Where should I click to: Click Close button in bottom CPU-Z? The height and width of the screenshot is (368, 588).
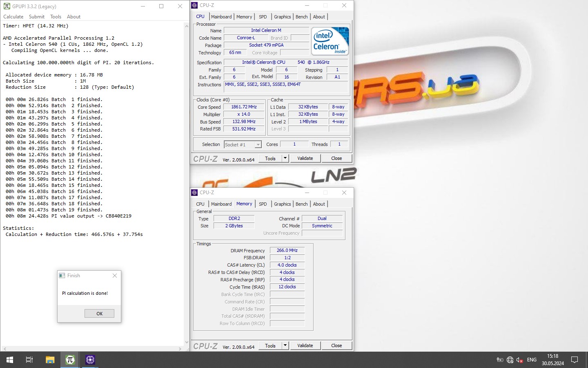336,346
